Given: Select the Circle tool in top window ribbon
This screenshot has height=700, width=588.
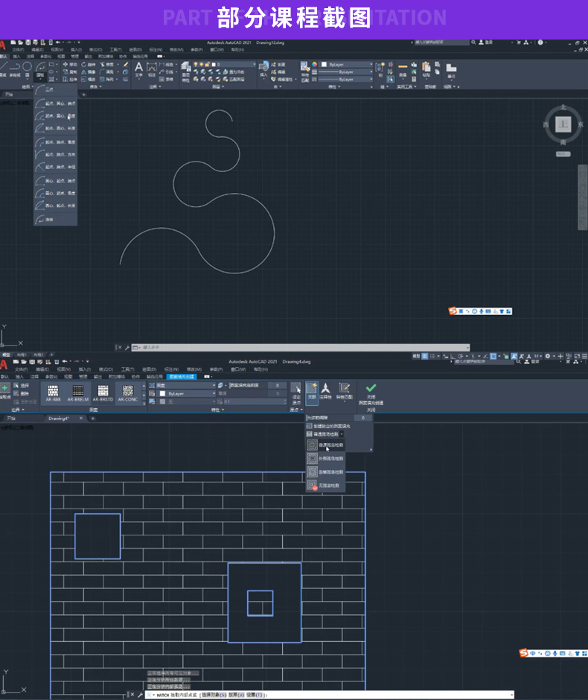Looking at the screenshot, I should coord(28,67).
